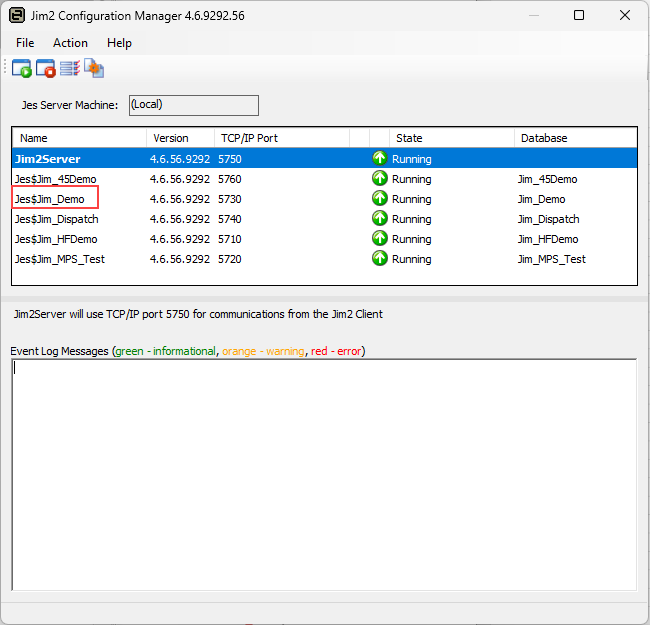Image resolution: width=650 pixels, height=625 pixels.
Task: Open the Action menu
Action: [70, 43]
